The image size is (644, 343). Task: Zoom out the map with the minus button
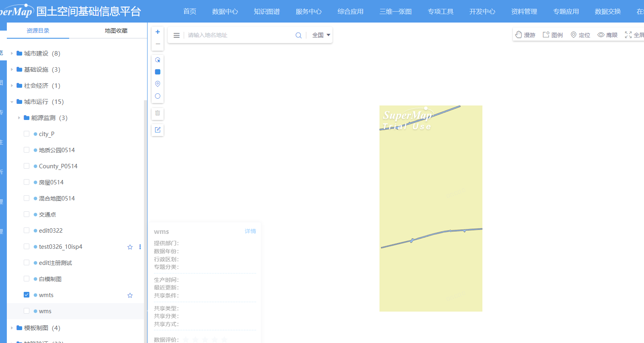(158, 44)
